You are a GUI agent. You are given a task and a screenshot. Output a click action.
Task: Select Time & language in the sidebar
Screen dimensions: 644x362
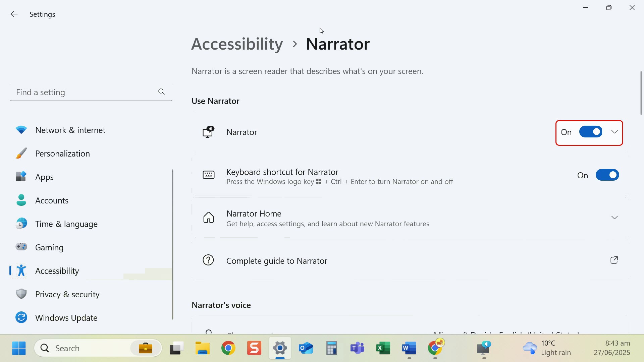tap(91, 224)
